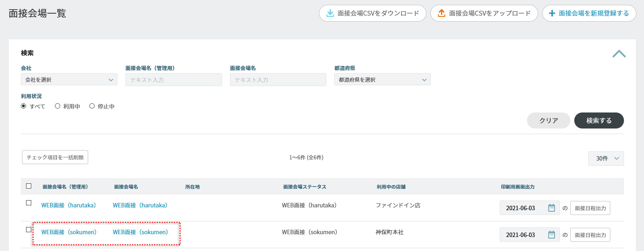The width and height of the screenshot is (644, 251).
Task: Click the 利用中の店舗 column header
Action: pyautogui.click(x=391, y=187)
